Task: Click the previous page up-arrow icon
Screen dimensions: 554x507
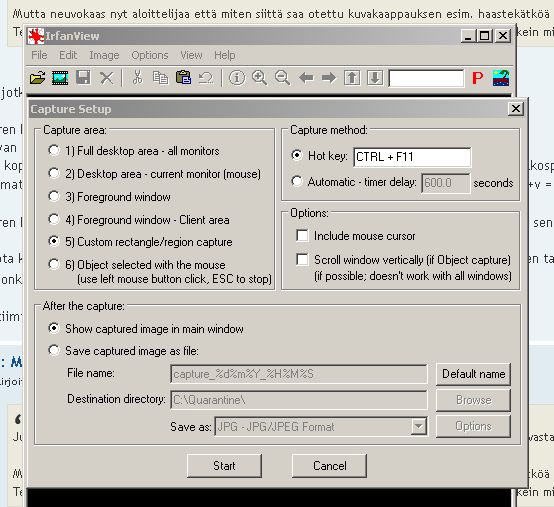Action: coord(352,77)
